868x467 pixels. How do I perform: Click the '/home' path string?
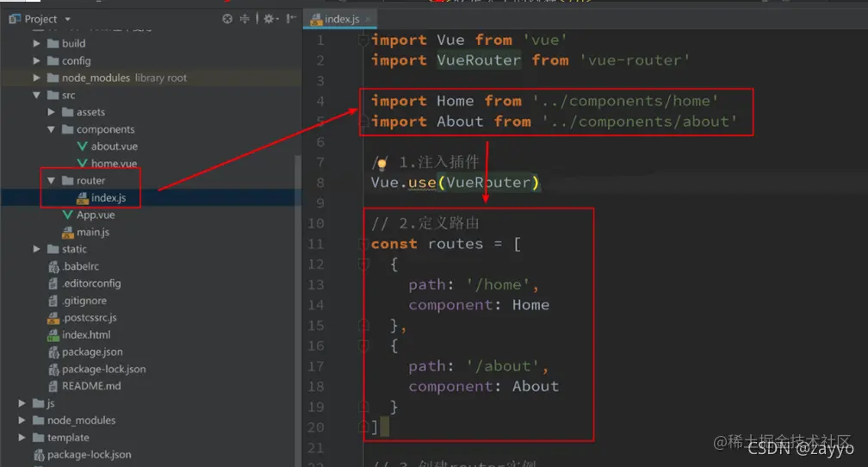pos(497,284)
